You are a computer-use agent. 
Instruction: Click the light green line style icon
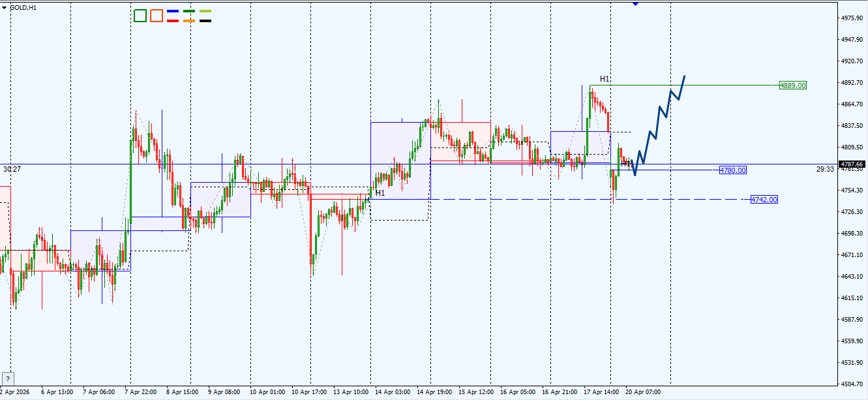point(205,11)
